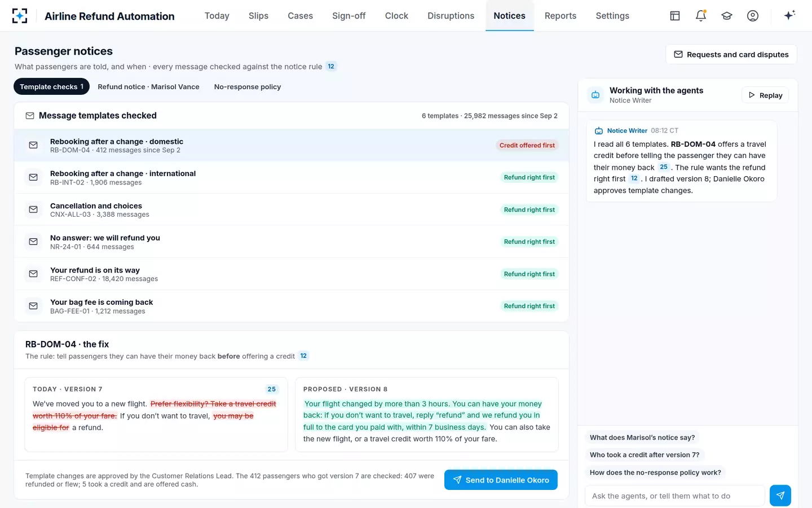Click the Notice Writer sender name in chat message

coord(627,131)
